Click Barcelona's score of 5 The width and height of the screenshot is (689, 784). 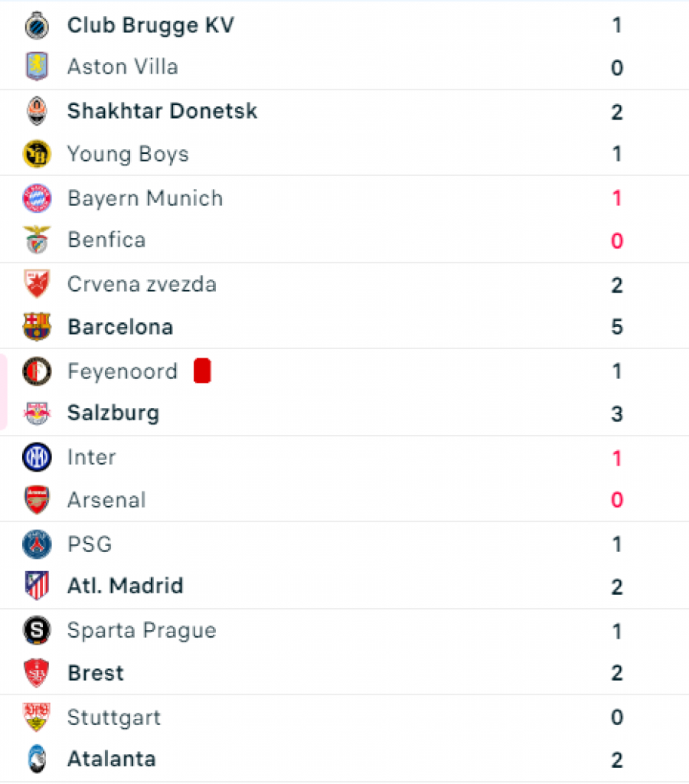point(617,327)
